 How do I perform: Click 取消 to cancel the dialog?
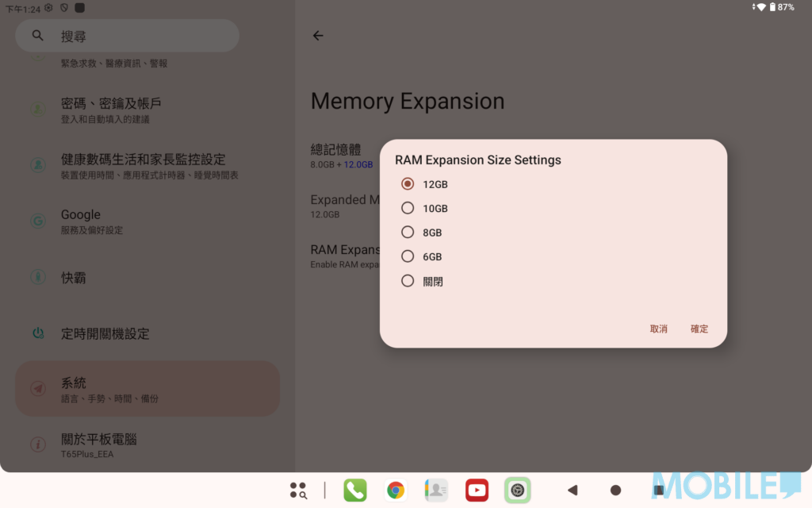click(658, 329)
